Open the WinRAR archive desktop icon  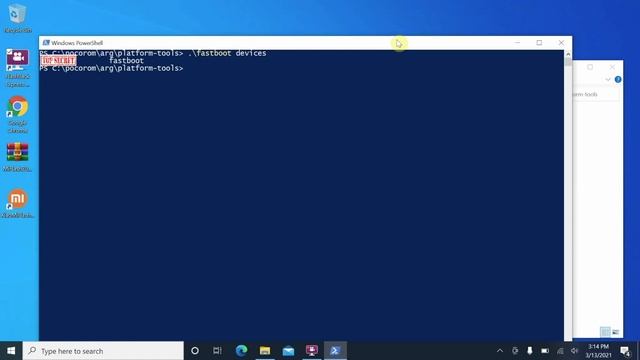(x=18, y=157)
